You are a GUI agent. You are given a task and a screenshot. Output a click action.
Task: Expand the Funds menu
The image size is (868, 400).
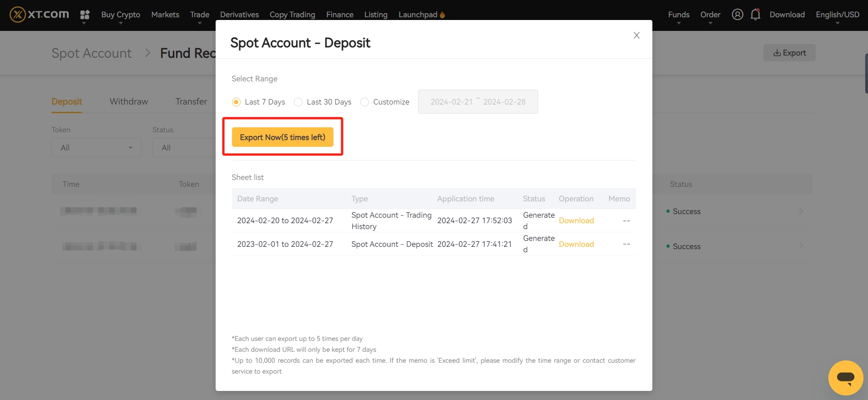click(x=679, y=15)
